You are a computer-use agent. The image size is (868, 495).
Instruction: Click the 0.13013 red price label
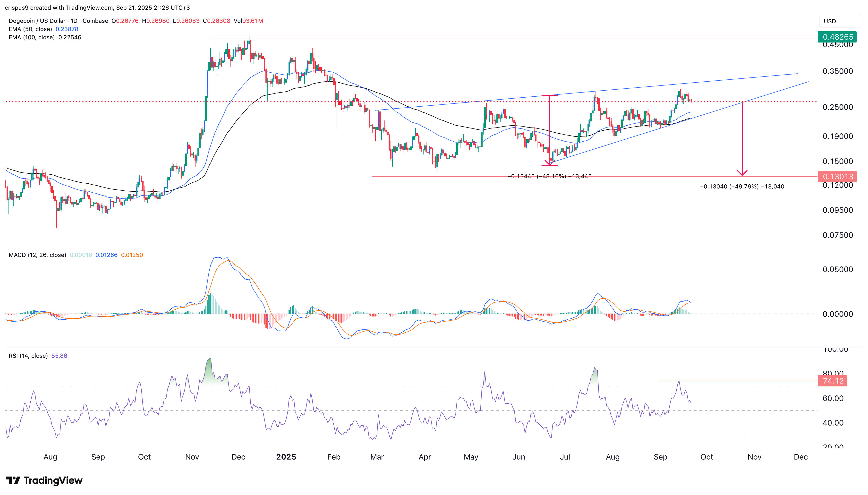click(837, 176)
